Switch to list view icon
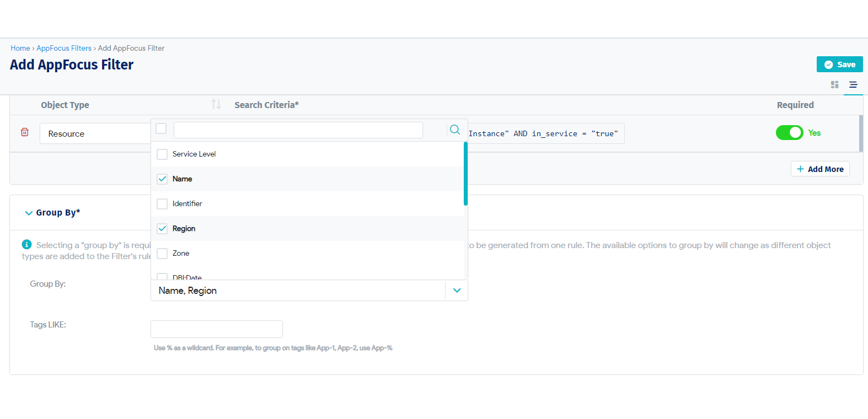868x419 pixels. (x=853, y=85)
